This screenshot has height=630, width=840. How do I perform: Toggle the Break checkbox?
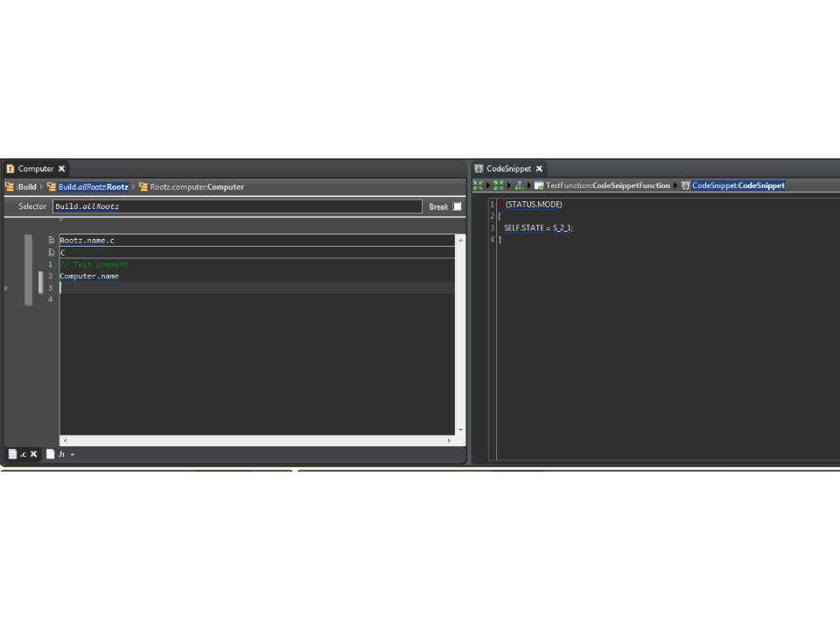click(x=457, y=206)
